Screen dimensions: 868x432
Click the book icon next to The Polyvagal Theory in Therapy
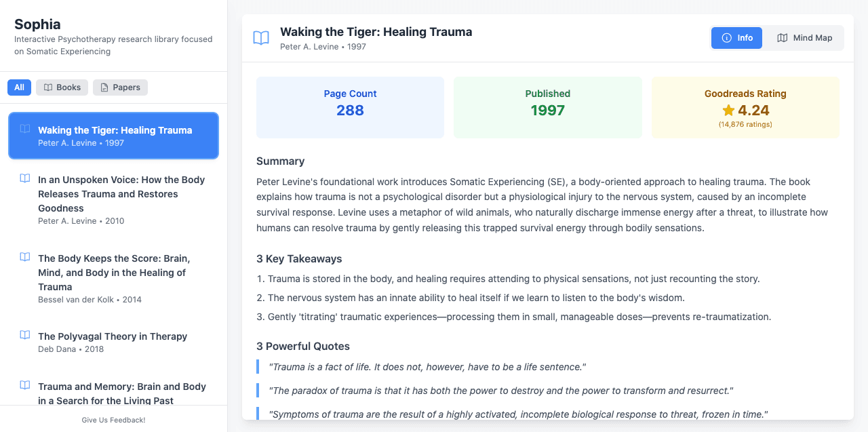coord(24,335)
